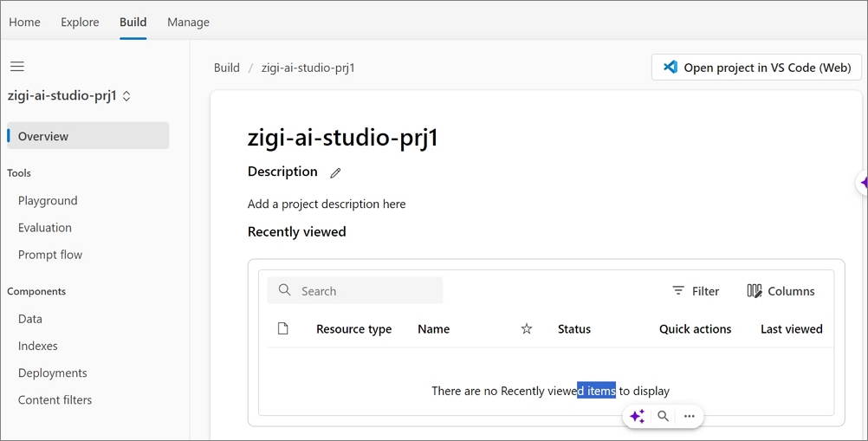Open Content filters in sidebar
This screenshot has width=868, height=441.
coord(55,399)
